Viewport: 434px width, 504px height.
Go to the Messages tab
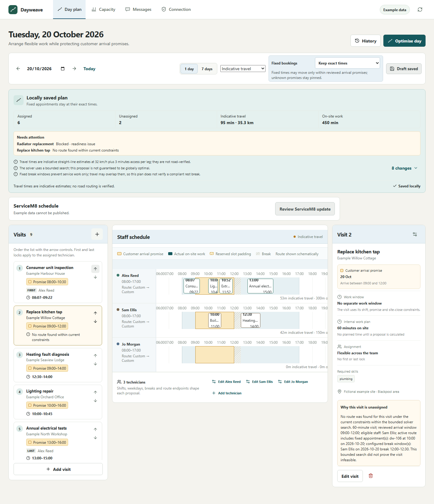[x=138, y=10]
